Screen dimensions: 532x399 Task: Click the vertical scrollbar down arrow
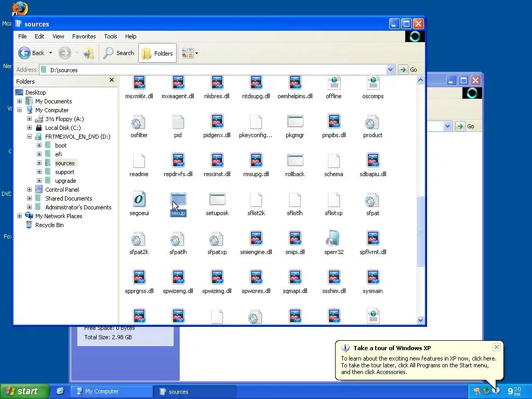pos(420,320)
